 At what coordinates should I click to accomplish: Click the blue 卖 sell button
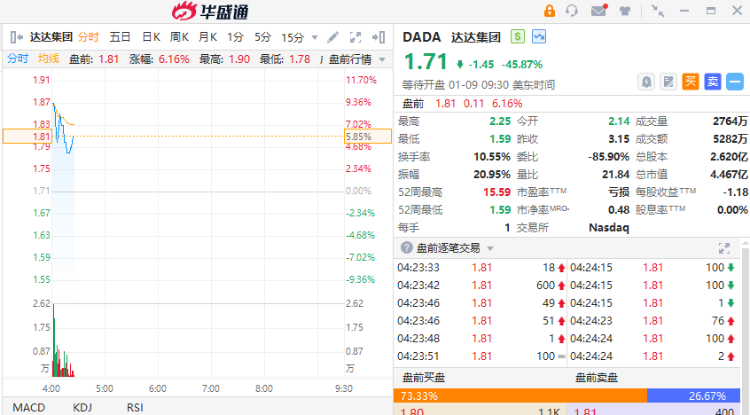pos(713,82)
